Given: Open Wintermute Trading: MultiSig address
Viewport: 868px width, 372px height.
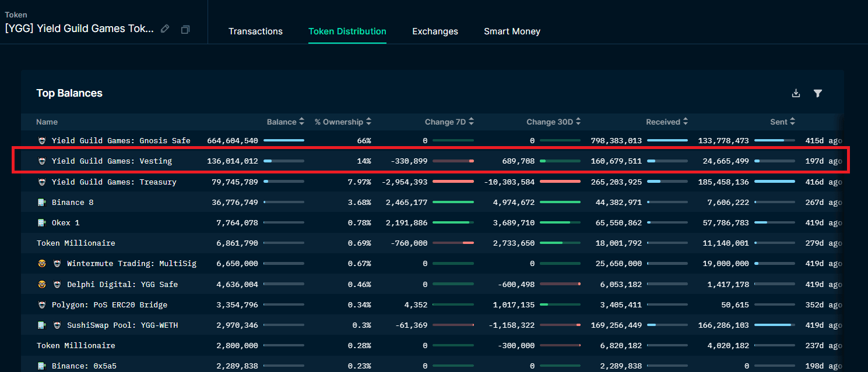Looking at the screenshot, I should pyautogui.click(x=132, y=264).
